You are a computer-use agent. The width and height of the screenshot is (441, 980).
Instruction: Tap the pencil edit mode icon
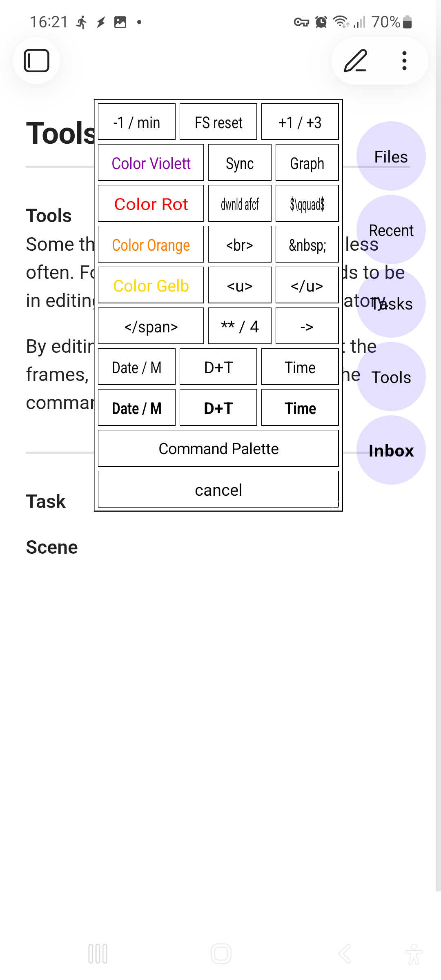coord(355,61)
